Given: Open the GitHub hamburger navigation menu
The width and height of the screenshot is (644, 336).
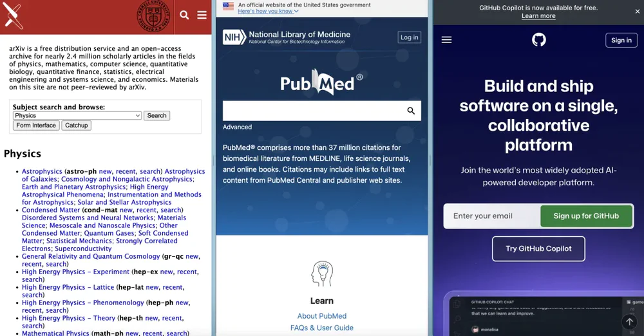Looking at the screenshot, I should pos(446,40).
